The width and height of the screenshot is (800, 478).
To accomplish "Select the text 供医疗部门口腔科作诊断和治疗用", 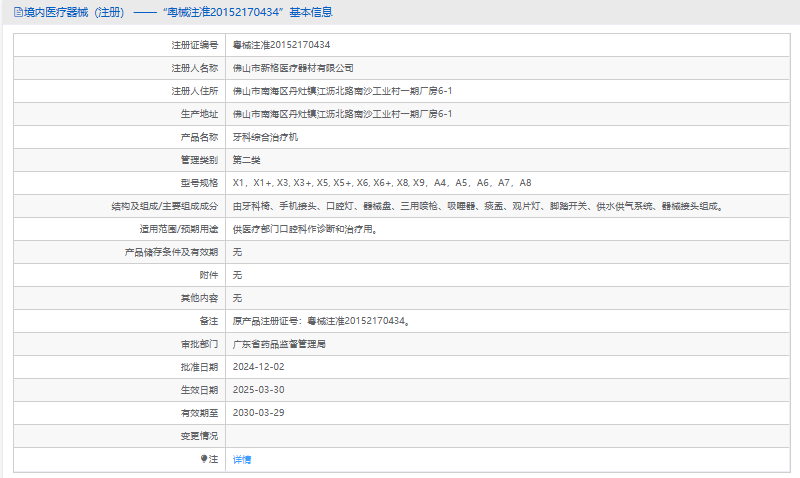I will point(305,229).
